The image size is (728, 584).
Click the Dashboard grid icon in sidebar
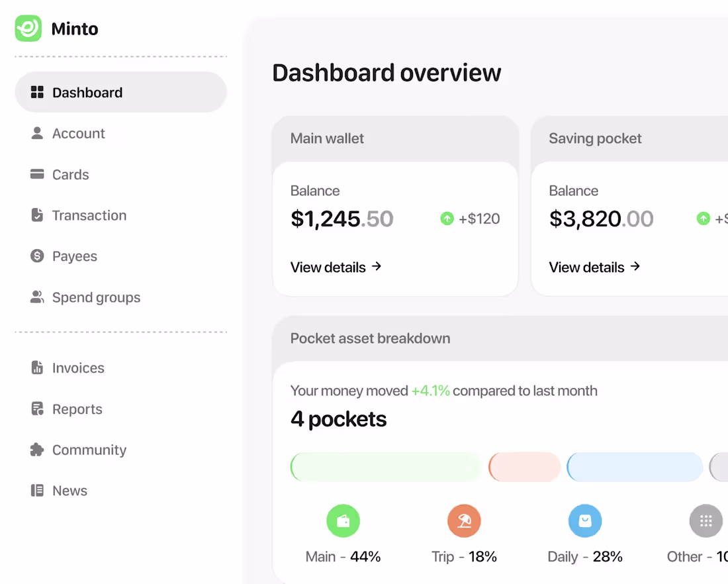pyautogui.click(x=37, y=93)
